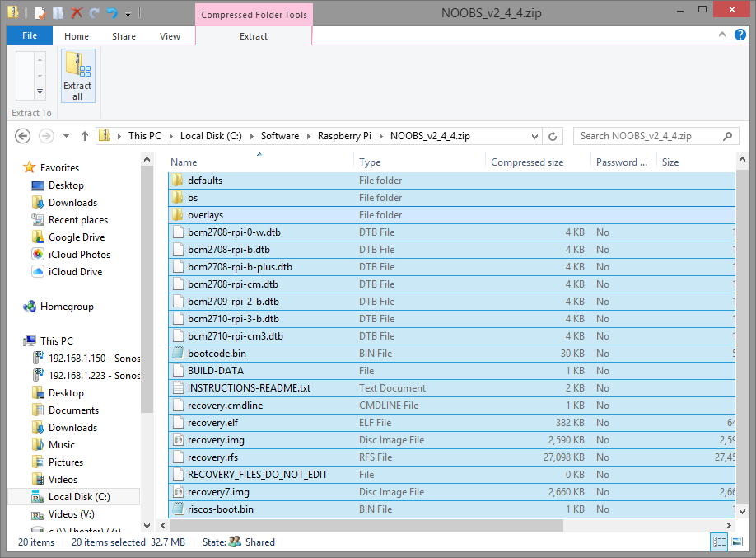Open the Customize Quick Access Toolbar dropdown
This screenshot has height=558, width=756.
click(x=128, y=13)
